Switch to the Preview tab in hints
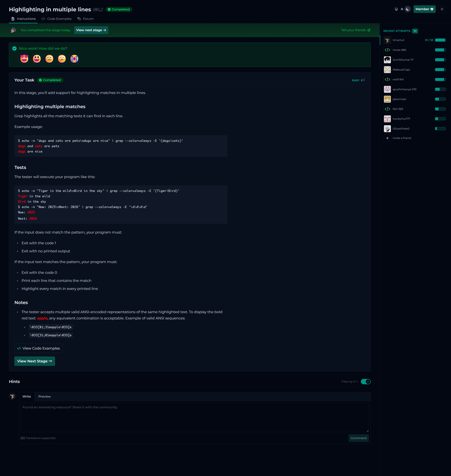451x476 pixels. (x=45, y=396)
